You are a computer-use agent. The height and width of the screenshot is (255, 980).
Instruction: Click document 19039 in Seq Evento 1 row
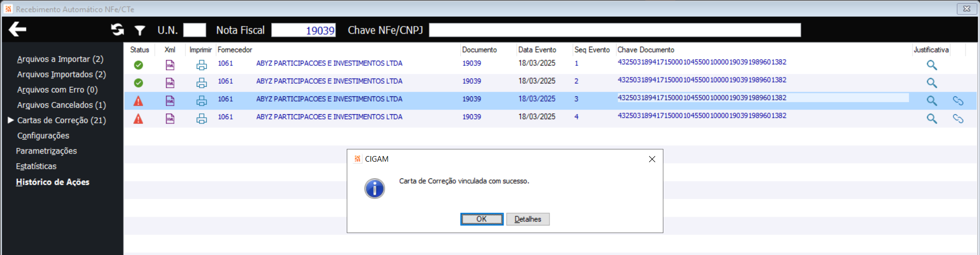click(x=472, y=63)
